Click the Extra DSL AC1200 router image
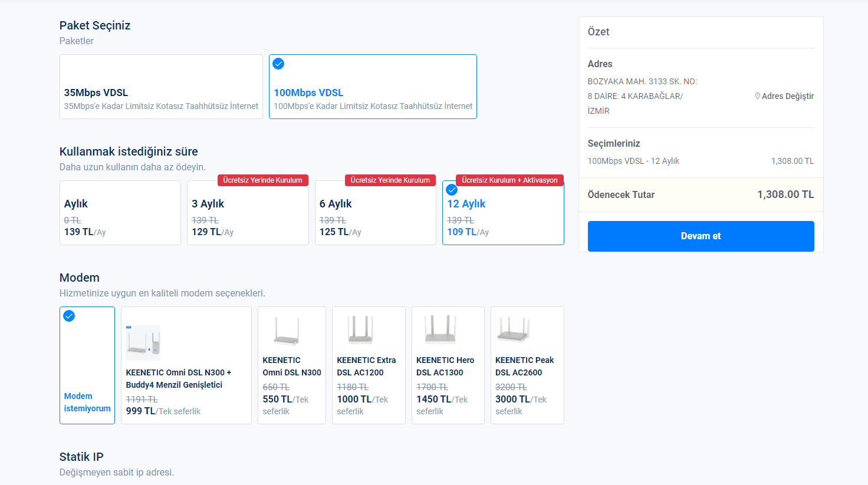 [360, 330]
